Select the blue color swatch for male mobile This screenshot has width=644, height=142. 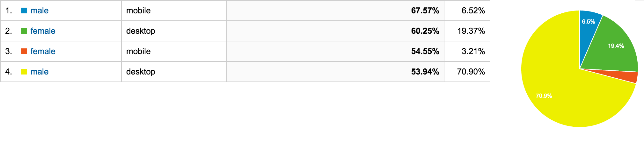24,11
